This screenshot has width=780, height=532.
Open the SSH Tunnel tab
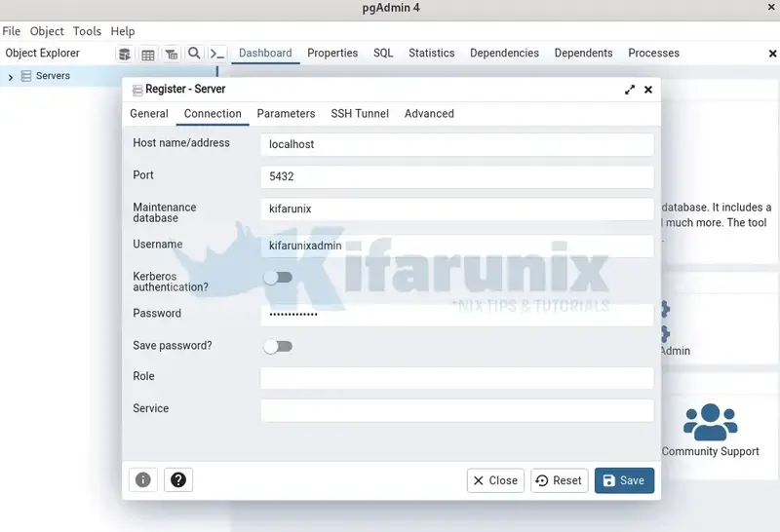tap(360, 113)
